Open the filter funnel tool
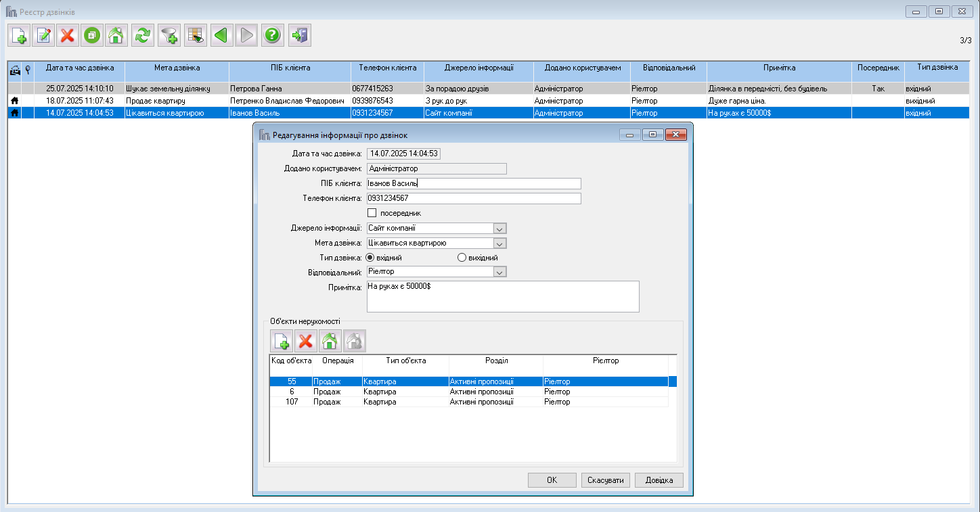This screenshot has width=980, height=512. pos(169,35)
